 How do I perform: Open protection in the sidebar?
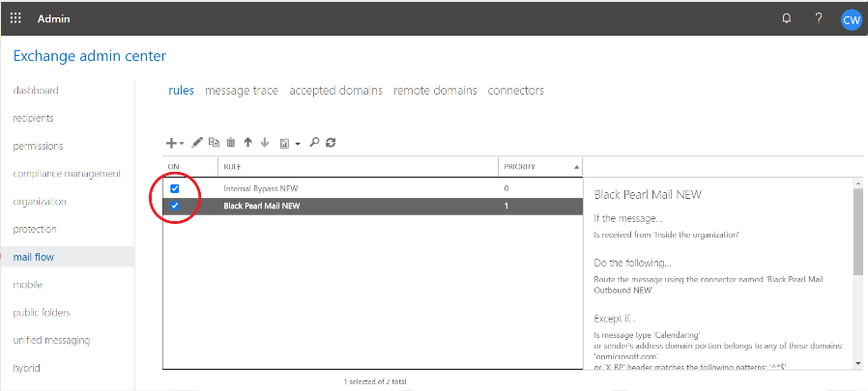(35, 229)
